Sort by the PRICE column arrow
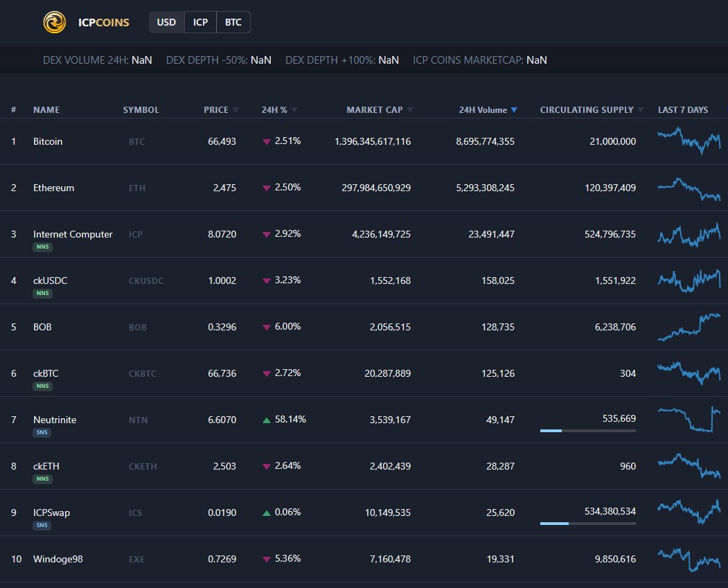The width and height of the screenshot is (728, 588). (236, 110)
